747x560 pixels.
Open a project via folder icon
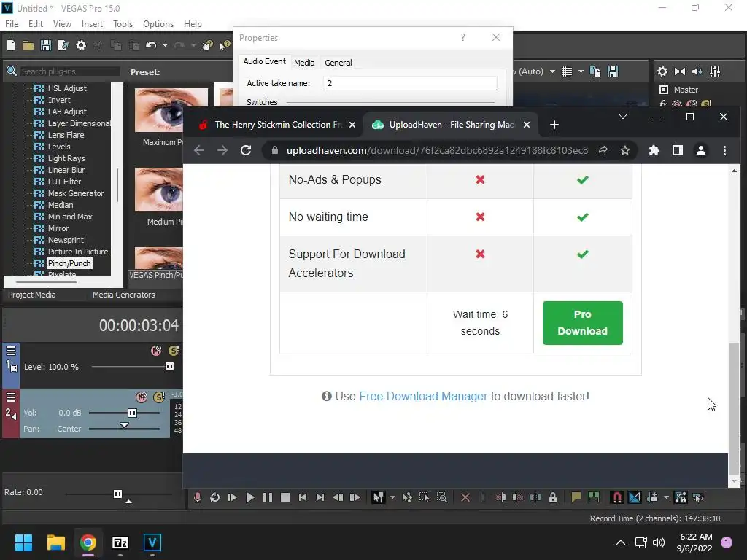[x=28, y=45]
